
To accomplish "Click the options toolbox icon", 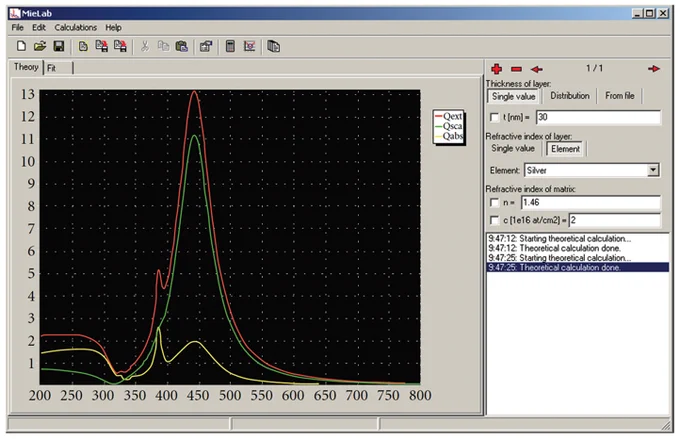I will click(x=206, y=46).
